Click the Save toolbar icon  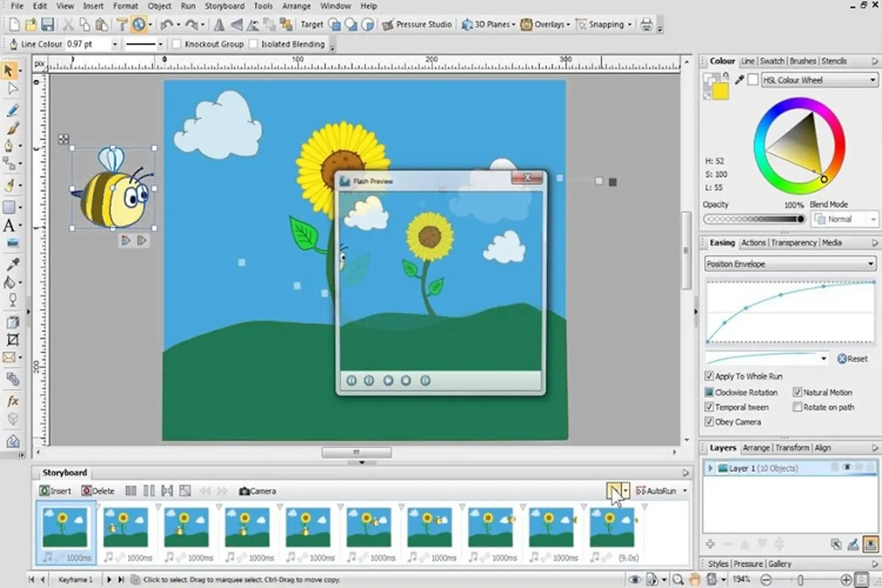click(x=48, y=24)
